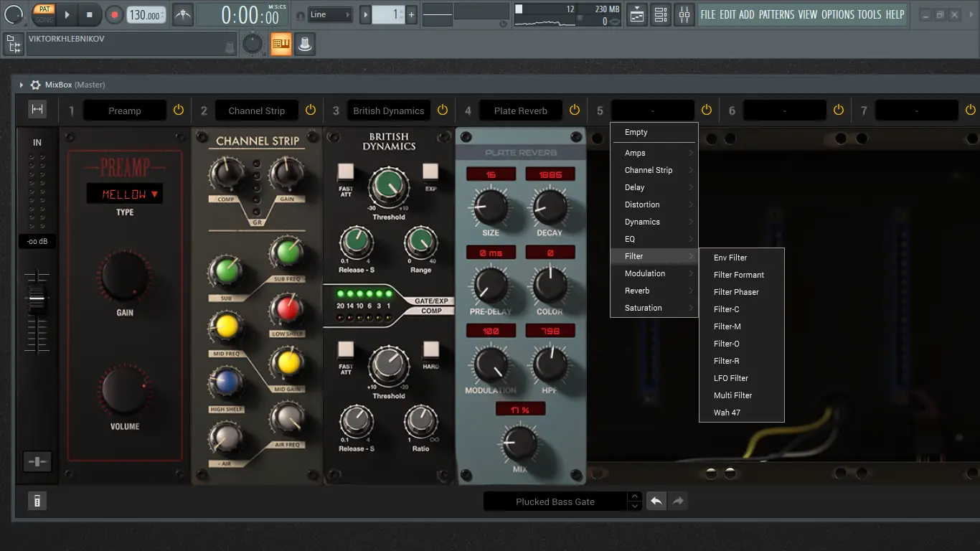
Task: Expand the Dynamics submenu
Action: click(x=654, y=222)
